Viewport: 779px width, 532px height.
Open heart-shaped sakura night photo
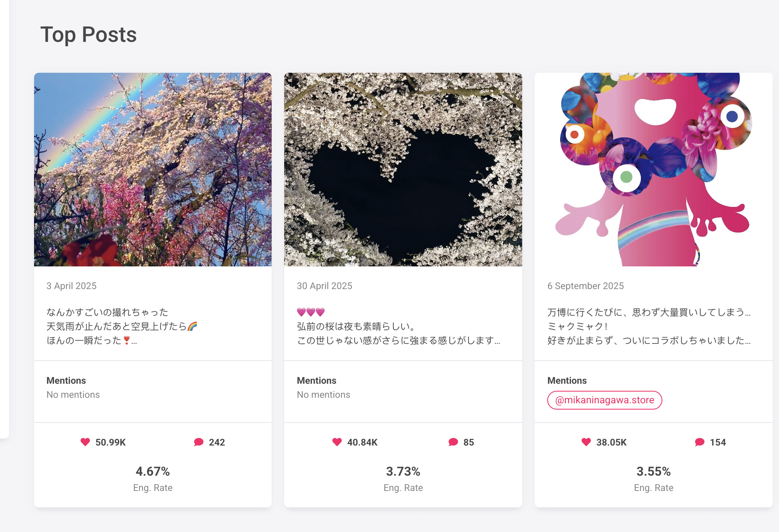(403, 169)
